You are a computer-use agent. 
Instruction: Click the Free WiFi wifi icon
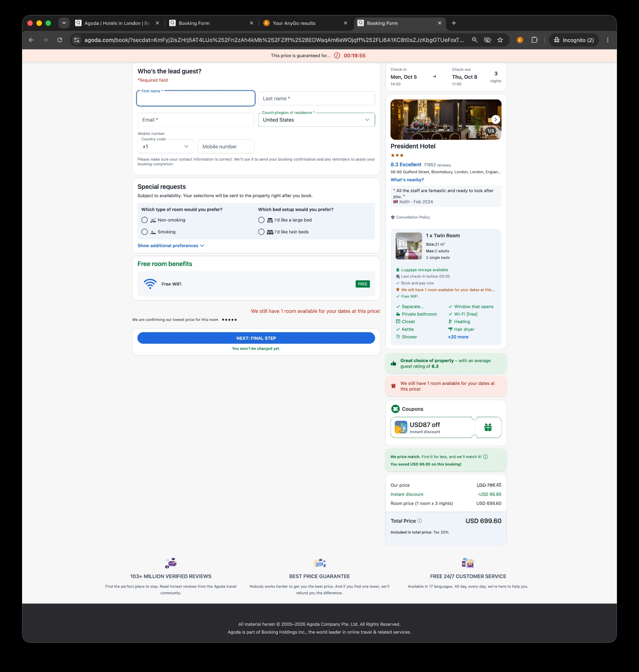click(x=150, y=284)
